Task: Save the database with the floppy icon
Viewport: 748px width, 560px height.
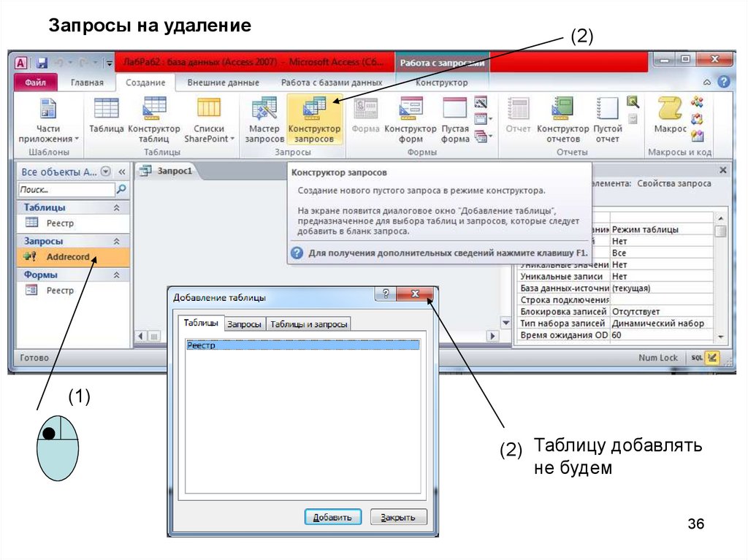Action: [x=42, y=63]
